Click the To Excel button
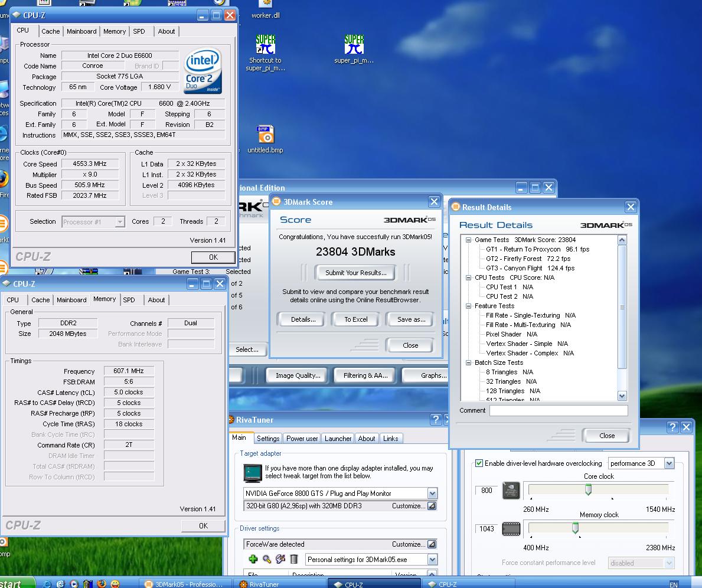Viewport: 702px width, 588px height. [x=356, y=319]
